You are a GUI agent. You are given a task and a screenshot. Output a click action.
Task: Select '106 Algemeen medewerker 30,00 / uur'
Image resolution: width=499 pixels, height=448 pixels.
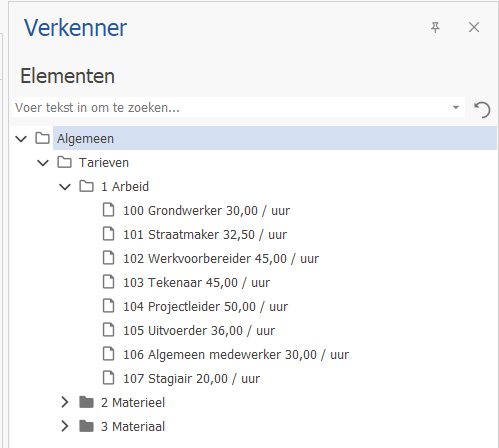(x=236, y=355)
